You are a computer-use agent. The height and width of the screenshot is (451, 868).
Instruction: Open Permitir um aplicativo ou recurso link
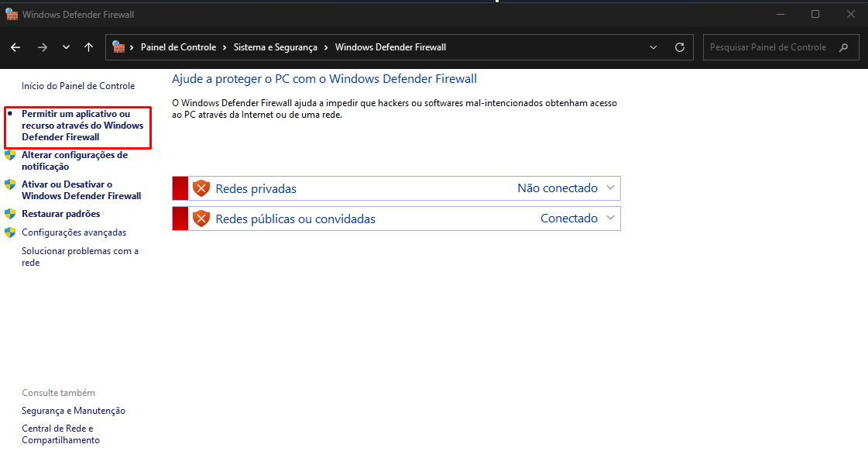pyautogui.click(x=82, y=126)
